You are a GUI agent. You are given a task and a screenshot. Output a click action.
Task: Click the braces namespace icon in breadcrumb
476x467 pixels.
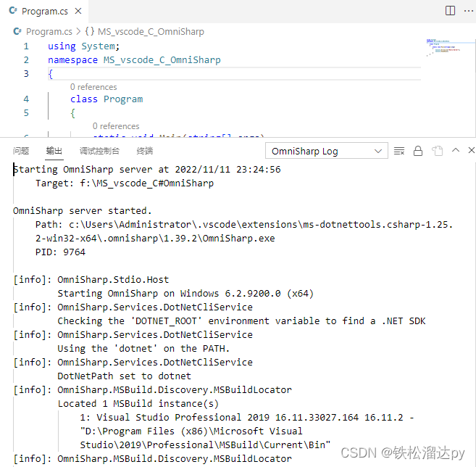point(90,31)
